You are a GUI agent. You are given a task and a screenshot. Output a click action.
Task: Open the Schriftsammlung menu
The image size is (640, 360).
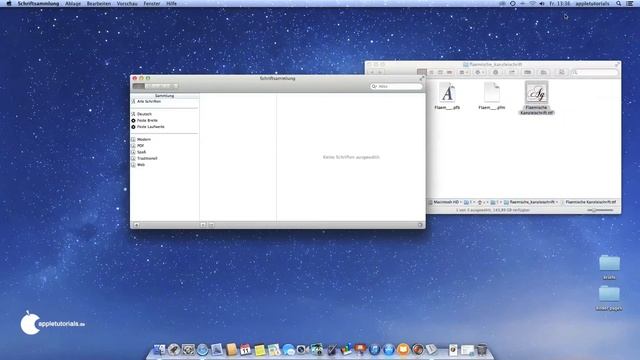38,3
